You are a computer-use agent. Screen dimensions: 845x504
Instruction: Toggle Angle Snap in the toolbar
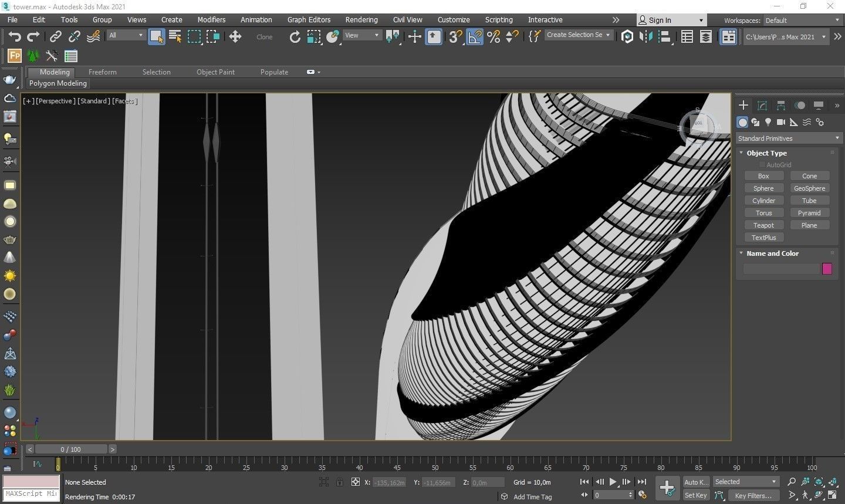point(475,36)
